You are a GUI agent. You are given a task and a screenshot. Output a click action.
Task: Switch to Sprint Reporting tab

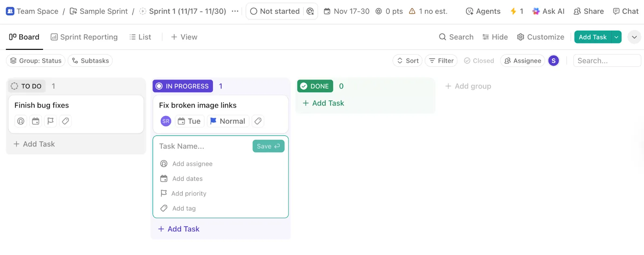(84, 37)
